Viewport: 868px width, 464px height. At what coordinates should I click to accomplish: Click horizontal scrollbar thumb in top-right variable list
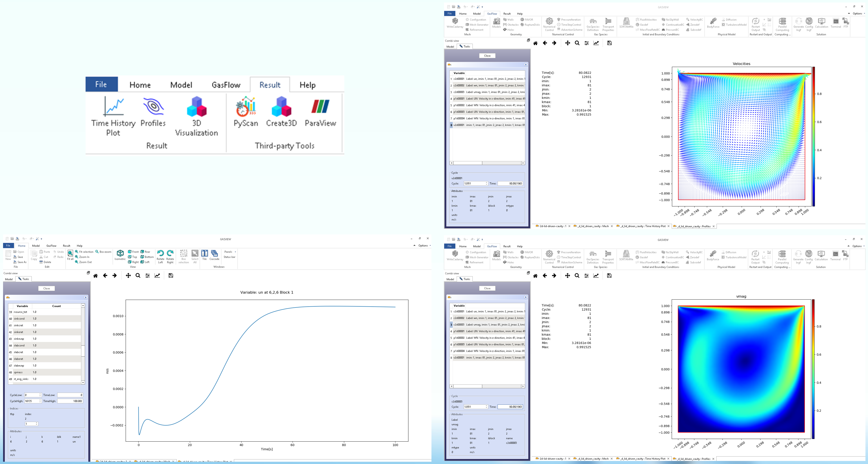468,163
